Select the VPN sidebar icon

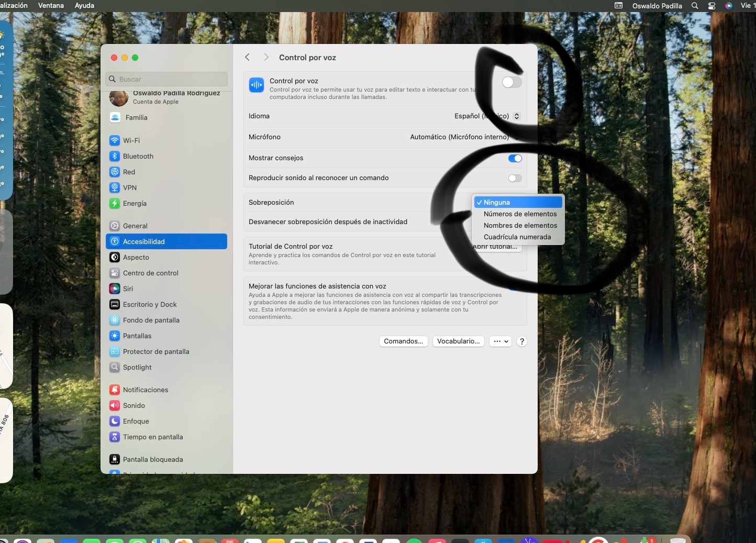point(115,187)
